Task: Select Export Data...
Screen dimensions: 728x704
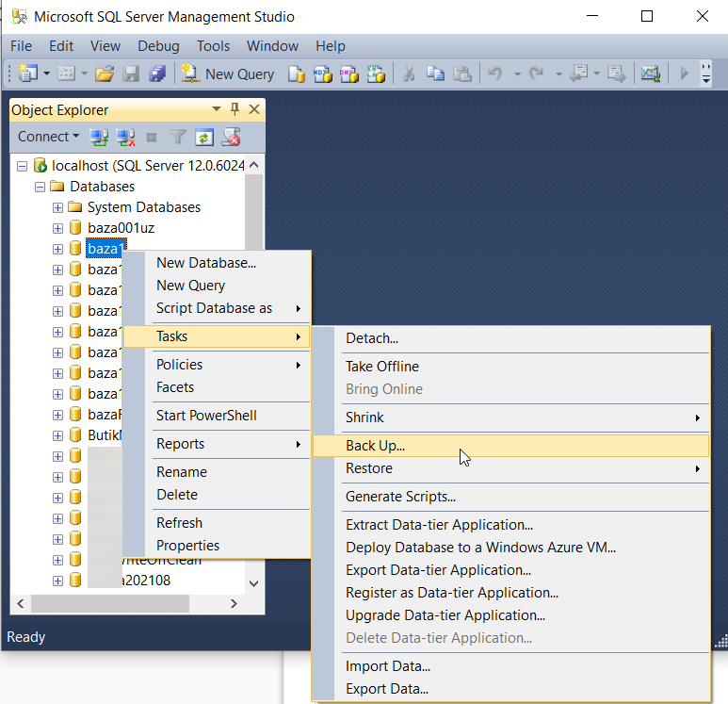Action: (511, 689)
